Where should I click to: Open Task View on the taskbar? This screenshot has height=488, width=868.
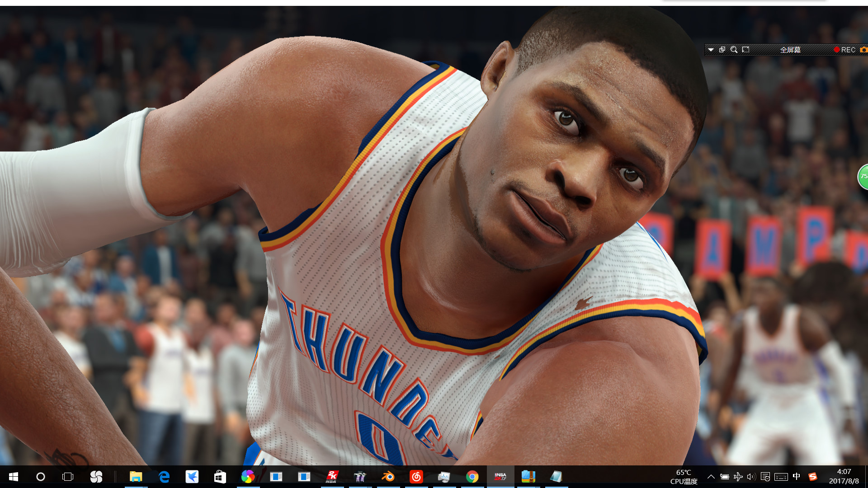(x=68, y=477)
